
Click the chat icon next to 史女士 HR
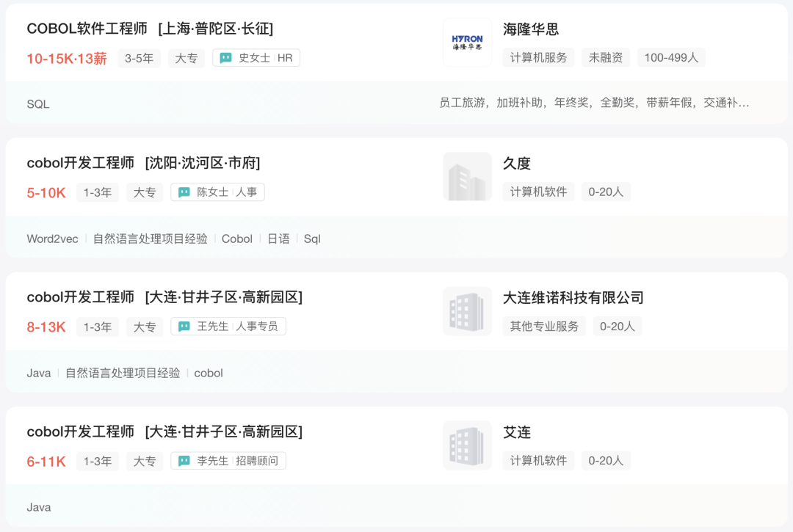coord(225,58)
